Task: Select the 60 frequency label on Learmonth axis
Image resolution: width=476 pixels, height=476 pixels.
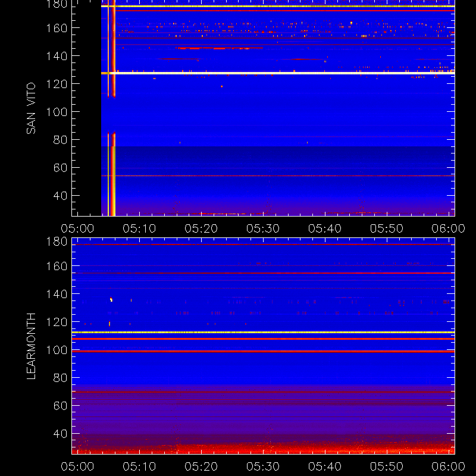Action: pyautogui.click(x=60, y=406)
